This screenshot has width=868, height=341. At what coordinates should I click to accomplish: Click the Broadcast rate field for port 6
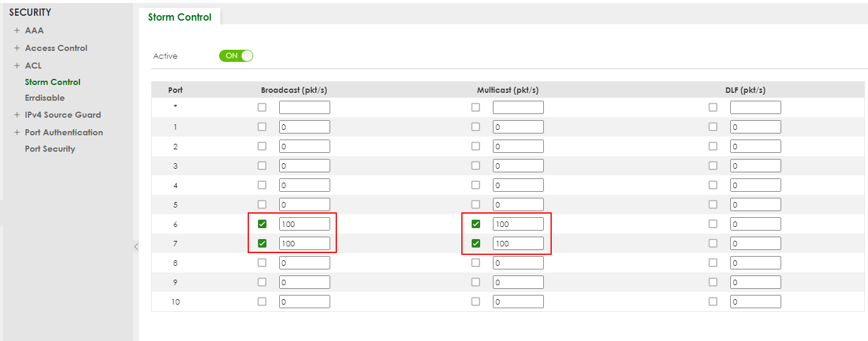click(x=305, y=224)
